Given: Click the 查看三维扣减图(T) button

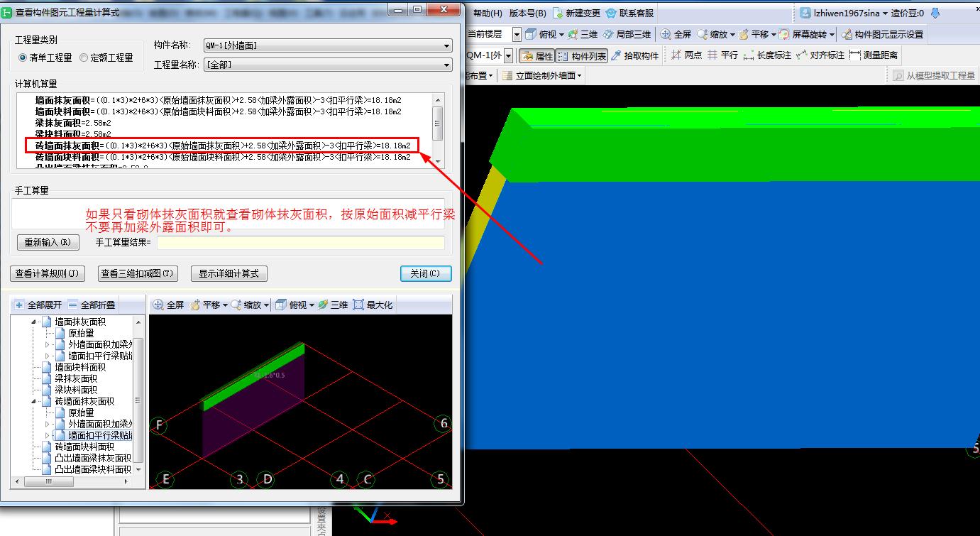Looking at the screenshot, I should [x=137, y=273].
